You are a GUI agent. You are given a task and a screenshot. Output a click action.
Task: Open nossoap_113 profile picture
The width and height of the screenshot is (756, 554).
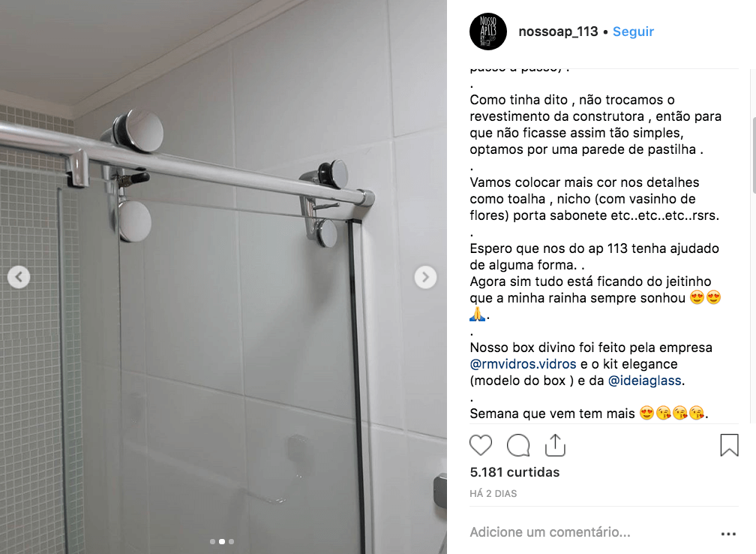(488, 32)
